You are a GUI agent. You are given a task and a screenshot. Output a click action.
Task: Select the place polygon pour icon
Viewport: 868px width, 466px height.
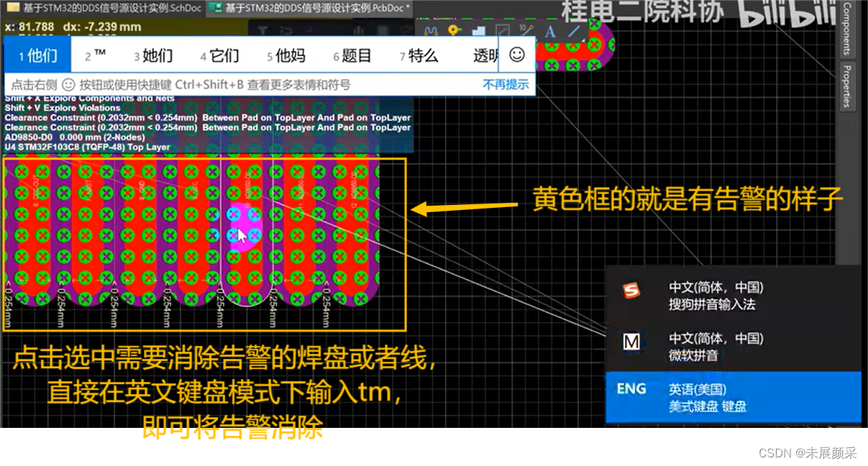point(479,31)
